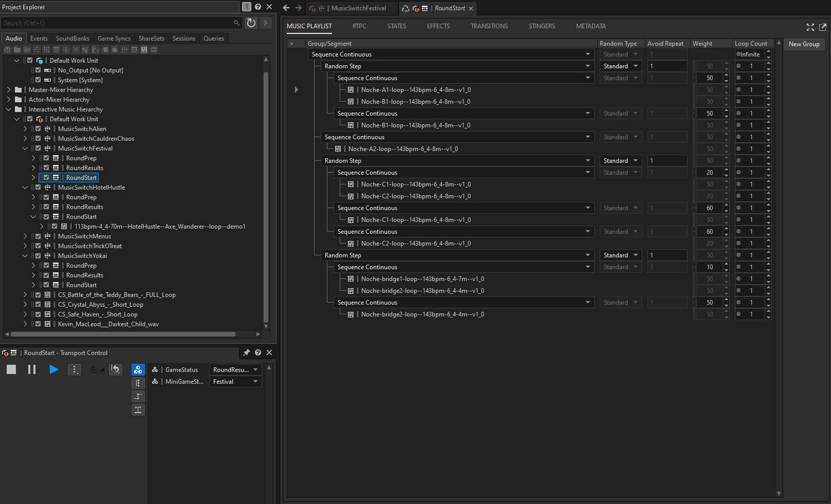Toggle the MusicSwitchFestival inclusion checkbox
The height and width of the screenshot is (504, 831).
(38, 148)
